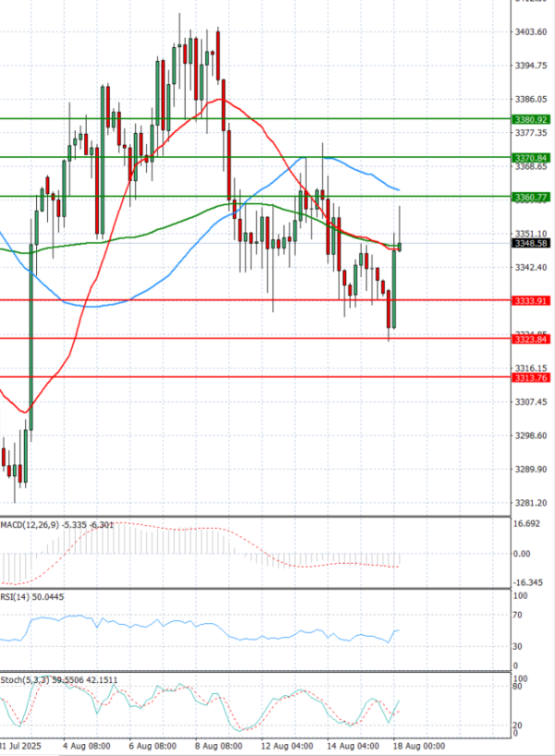
Task: Click the 3333.91 red support label
Action: point(531,301)
